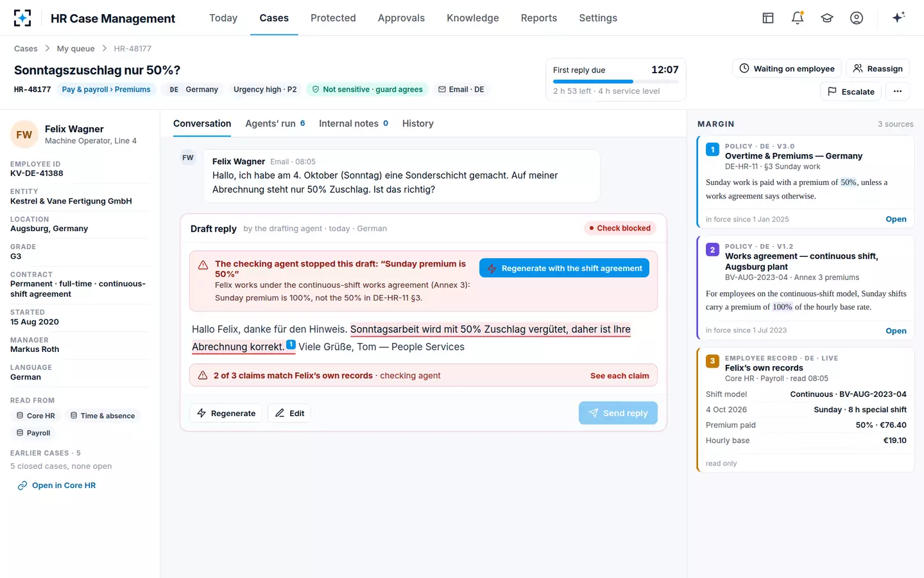Click the first reply due progress bar
924x578 pixels.
[615, 82]
